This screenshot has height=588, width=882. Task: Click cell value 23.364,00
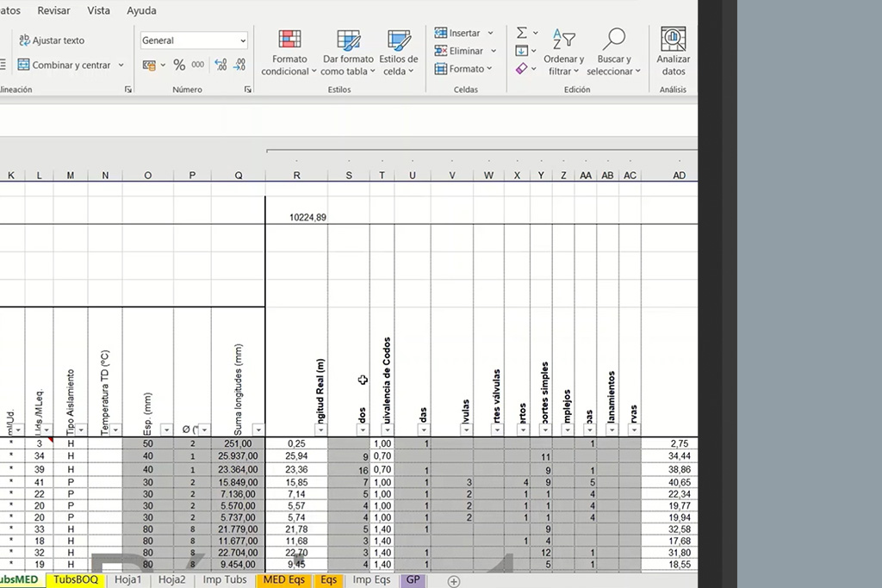[x=238, y=469]
